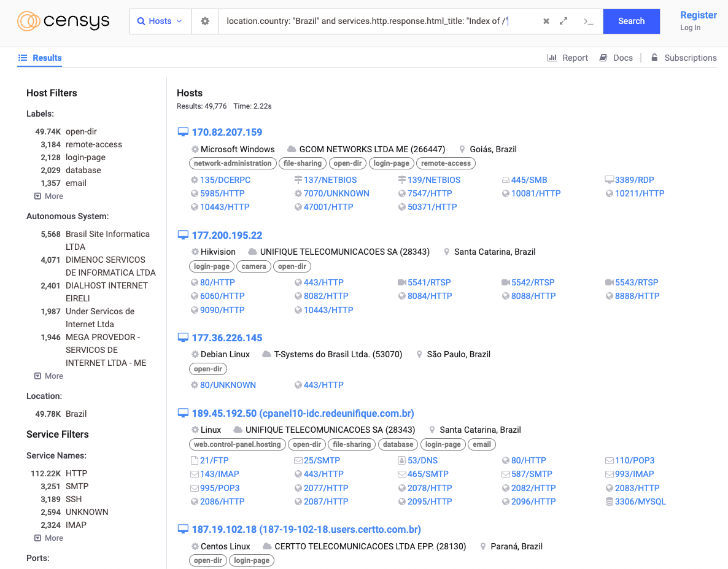728x569 pixels.
Task: Click the Register link
Action: [x=699, y=15]
